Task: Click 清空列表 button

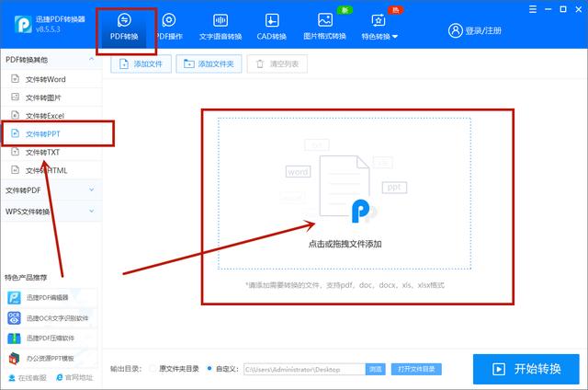Action: [x=277, y=63]
